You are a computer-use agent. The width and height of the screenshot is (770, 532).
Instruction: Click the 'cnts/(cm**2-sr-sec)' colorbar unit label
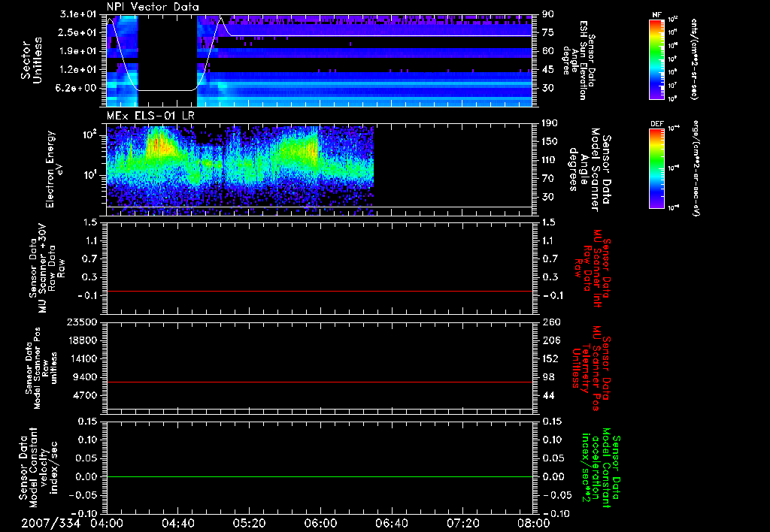point(693,59)
